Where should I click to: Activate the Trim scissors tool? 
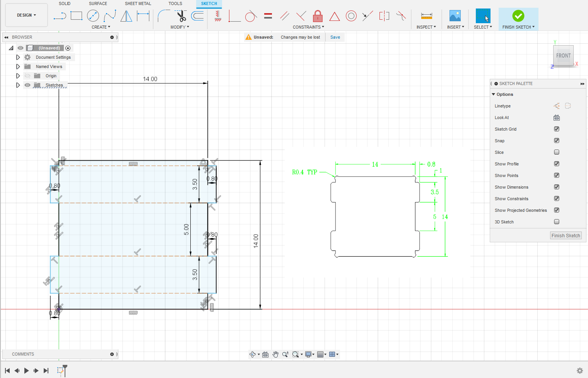181,16
